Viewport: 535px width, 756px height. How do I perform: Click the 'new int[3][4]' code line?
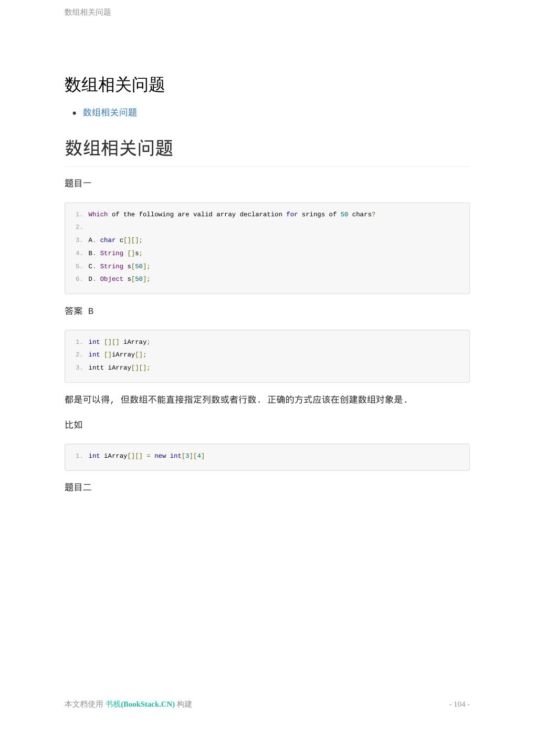coord(146,456)
